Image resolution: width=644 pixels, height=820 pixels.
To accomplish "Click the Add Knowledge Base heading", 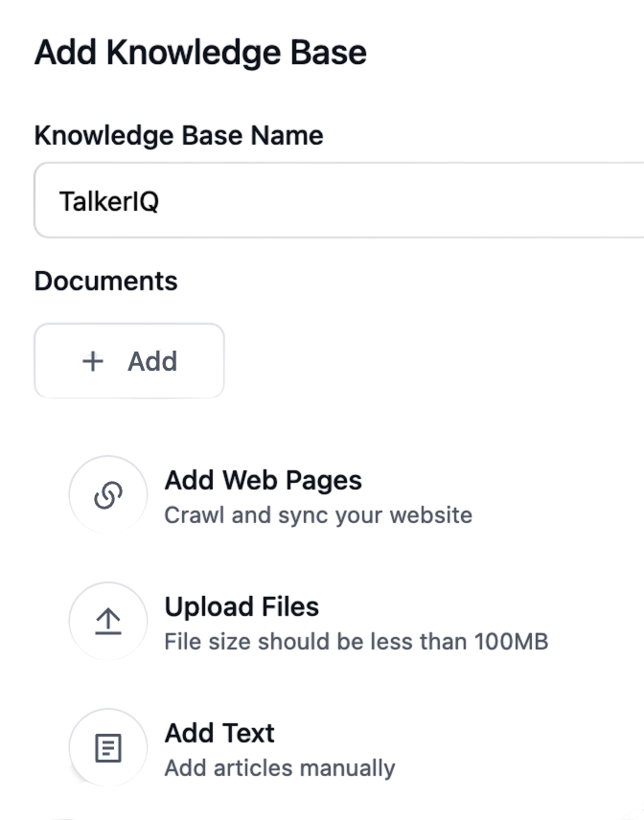I will pyautogui.click(x=200, y=52).
